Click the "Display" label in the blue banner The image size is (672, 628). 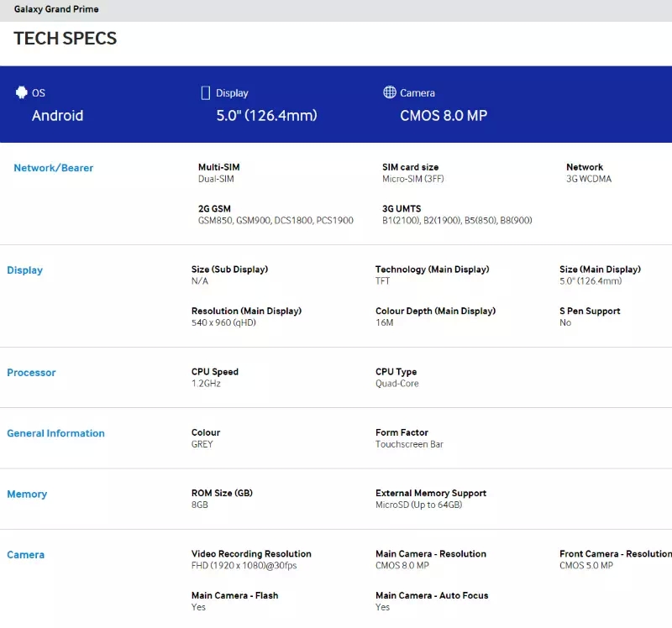pos(232,93)
